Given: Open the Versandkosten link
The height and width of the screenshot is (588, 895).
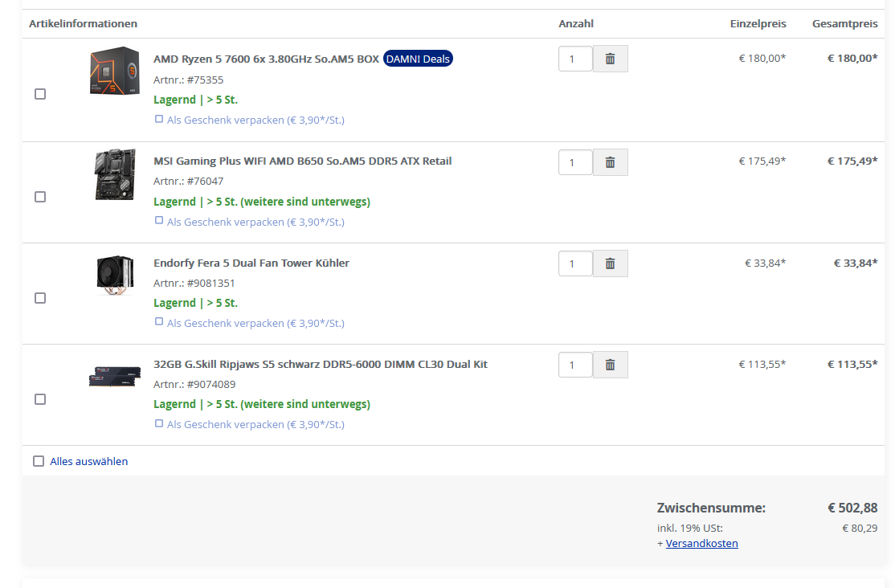Looking at the screenshot, I should (x=701, y=544).
